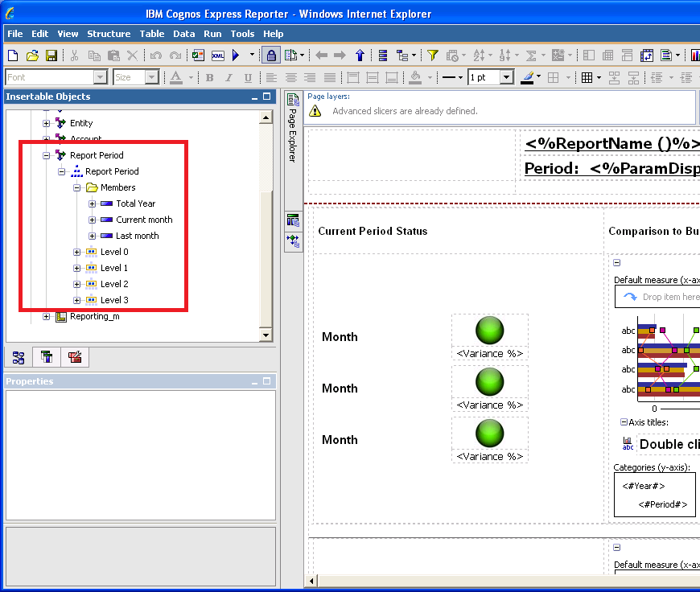Viewport: 700px width, 592px height.
Task: Click the Data Items tab icon
Action: [47, 357]
